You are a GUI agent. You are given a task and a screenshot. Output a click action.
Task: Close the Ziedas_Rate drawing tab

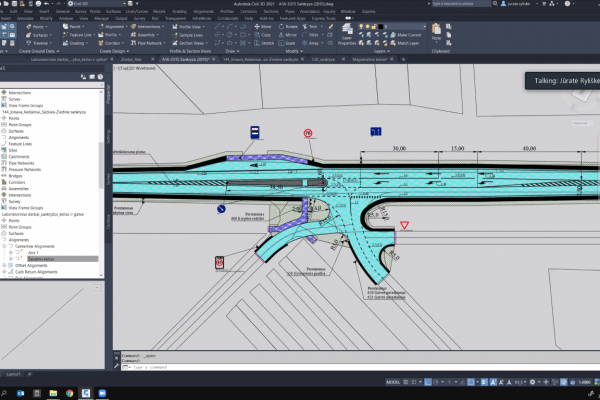click(x=153, y=59)
